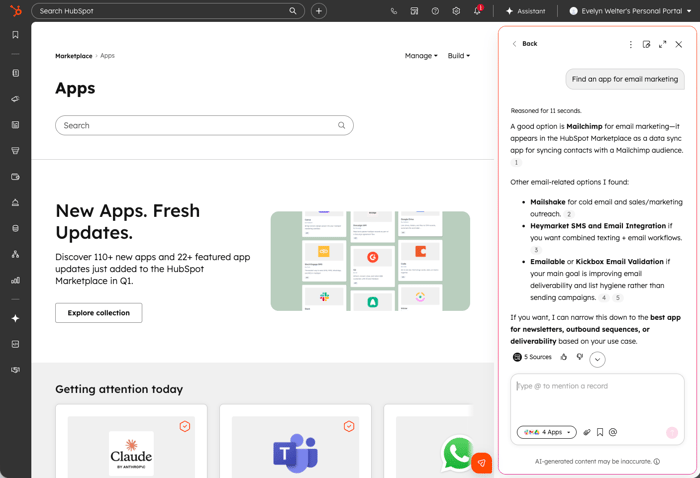This screenshot has height=478, width=700.
Task: Send message with the pink arrow button
Action: (x=672, y=432)
